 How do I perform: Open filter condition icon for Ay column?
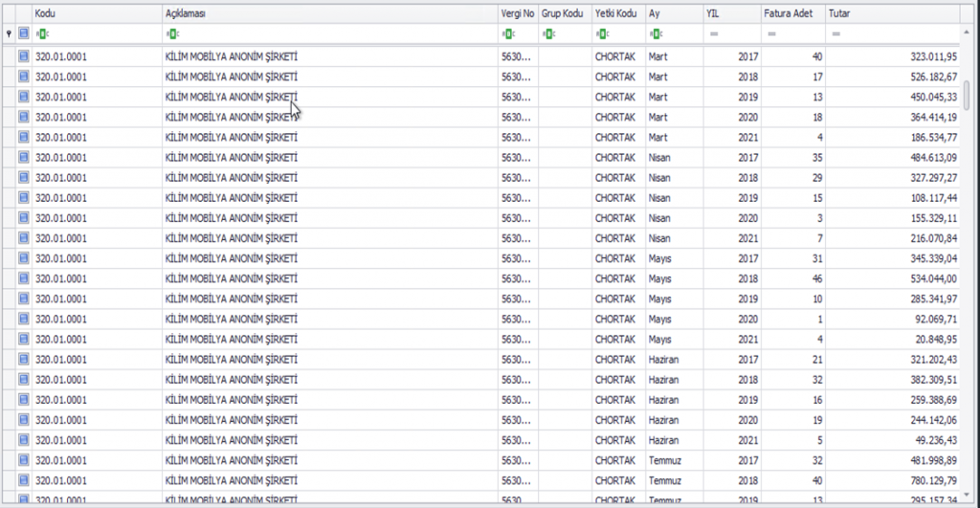(x=654, y=33)
